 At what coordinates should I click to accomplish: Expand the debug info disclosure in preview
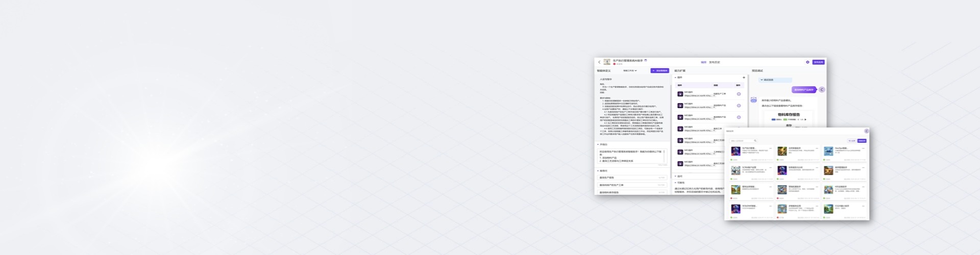click(762, 80)
